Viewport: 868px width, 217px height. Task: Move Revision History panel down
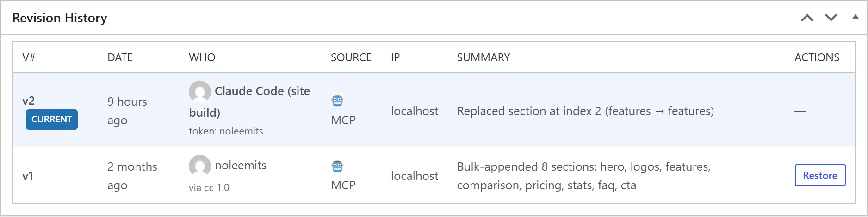[x=831, y=18]
